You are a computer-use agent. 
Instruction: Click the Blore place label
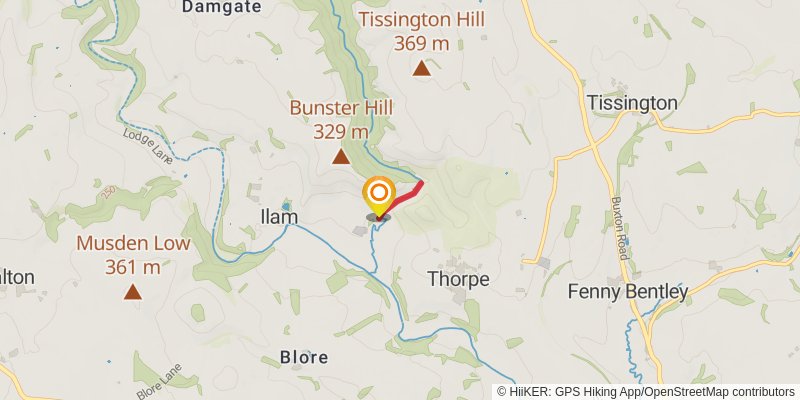point(304,358)
